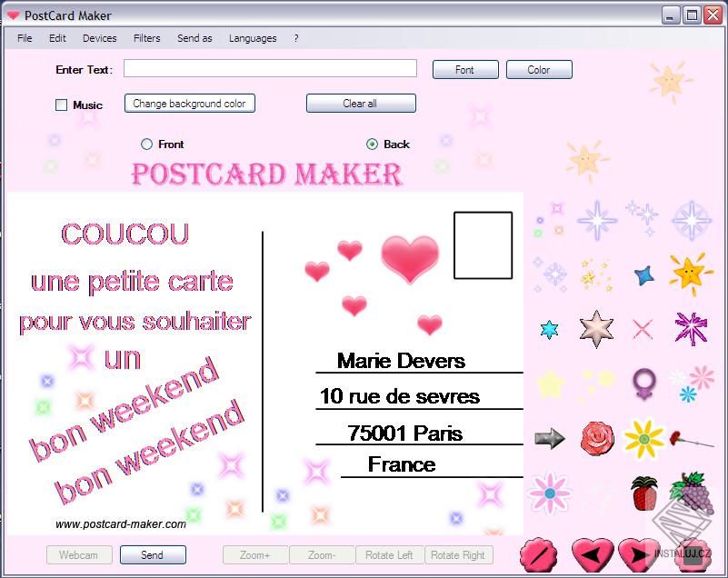Open the ? help menu

[x=296, y=38]
